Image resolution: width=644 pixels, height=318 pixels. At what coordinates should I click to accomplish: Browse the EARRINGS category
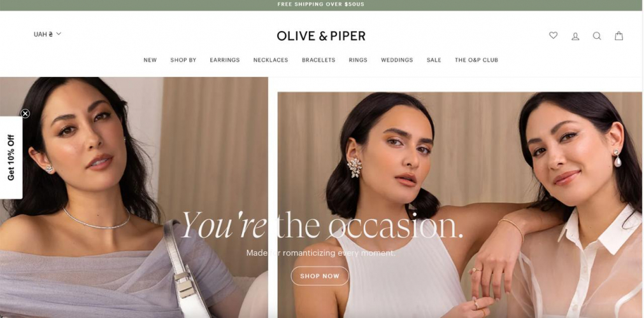(225, 60)
